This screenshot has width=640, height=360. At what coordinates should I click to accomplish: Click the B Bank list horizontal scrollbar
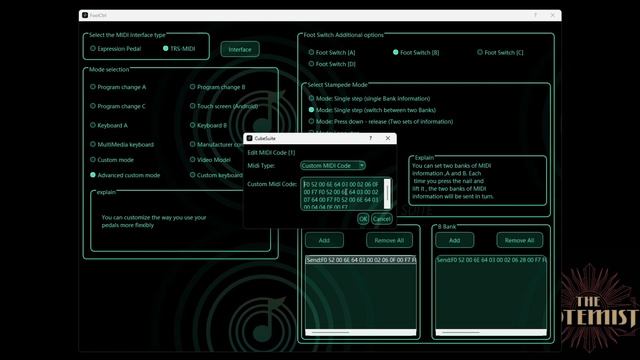(x=491, y=332)
